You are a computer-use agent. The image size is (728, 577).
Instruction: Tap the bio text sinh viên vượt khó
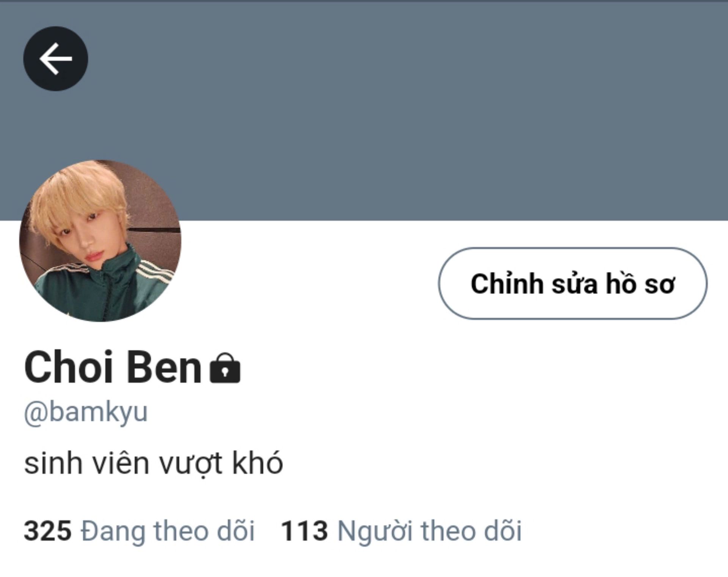click(154, 463)
